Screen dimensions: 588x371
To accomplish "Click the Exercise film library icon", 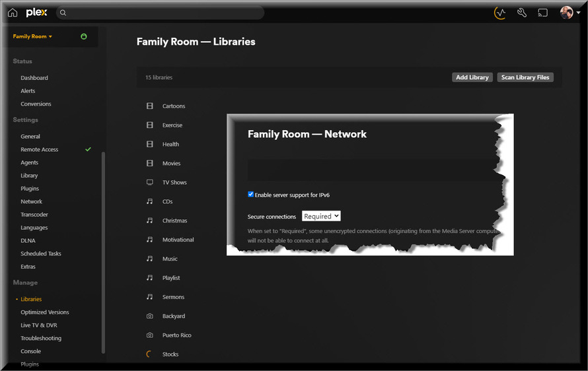I will 149,125.
